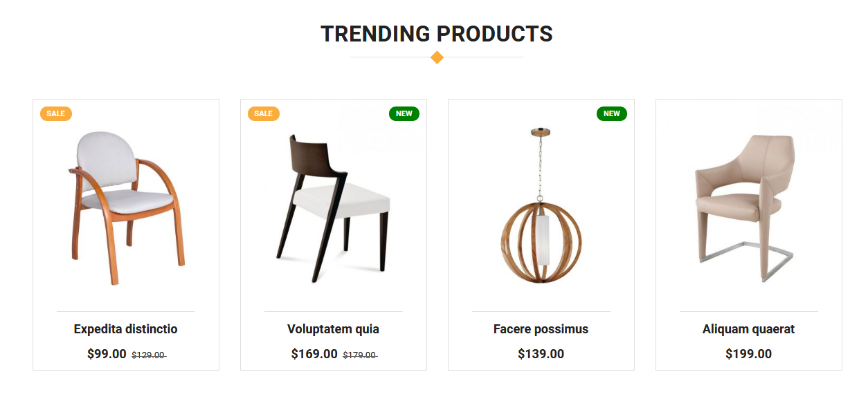The width and height of the screenshot is (868, 399).
Task: Click the $139.00 price label
Action: point(541,353)
